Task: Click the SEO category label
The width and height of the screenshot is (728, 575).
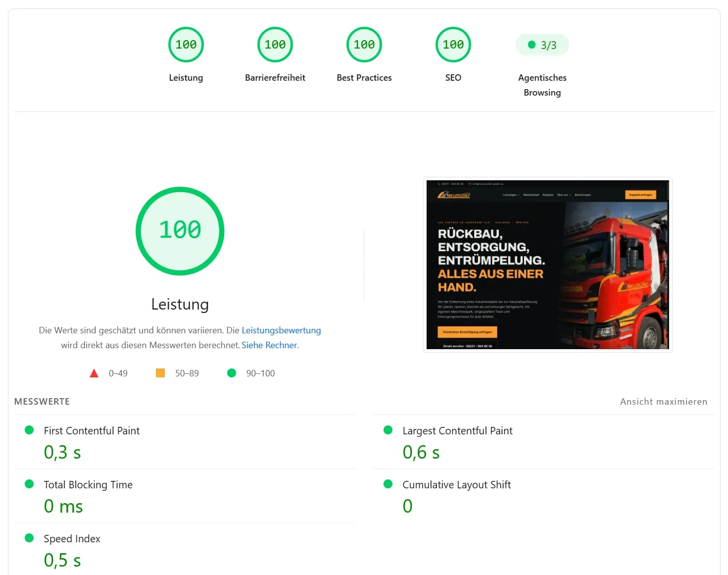Action: (453, 78)
